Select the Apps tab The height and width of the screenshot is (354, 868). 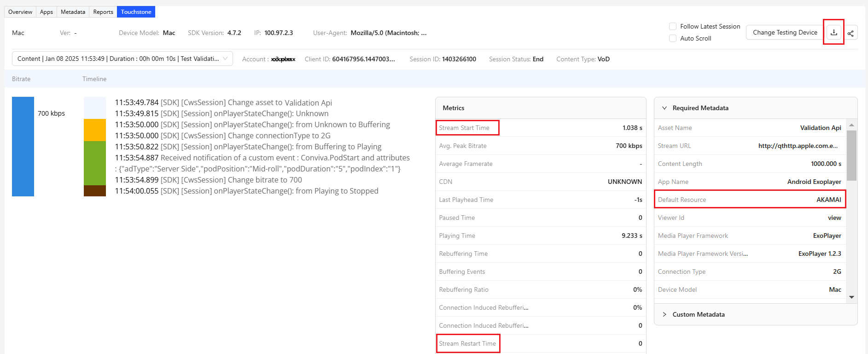[47, 12]
